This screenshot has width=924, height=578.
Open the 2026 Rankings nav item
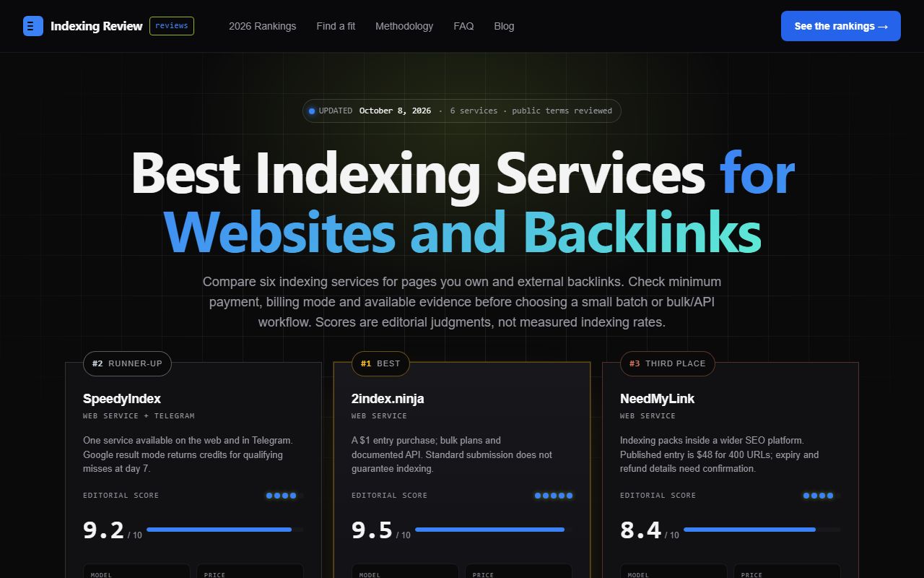tap(262, 26)
